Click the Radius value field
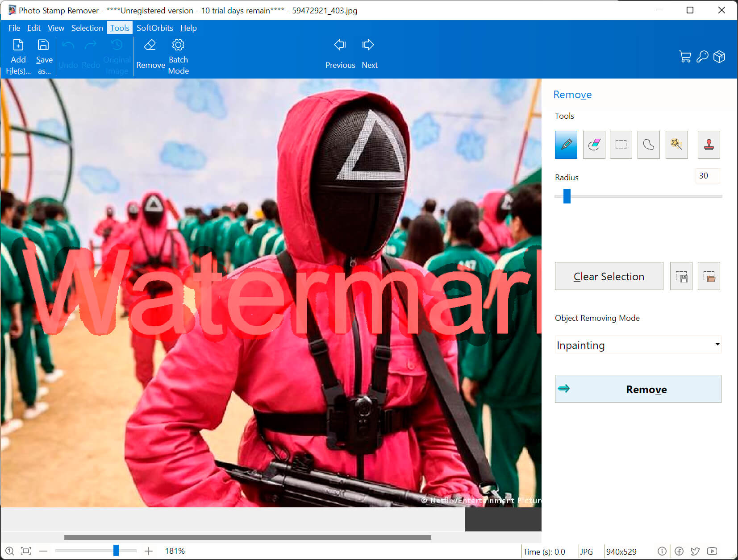Screen dimensions: 738x560 pos(707,176)
